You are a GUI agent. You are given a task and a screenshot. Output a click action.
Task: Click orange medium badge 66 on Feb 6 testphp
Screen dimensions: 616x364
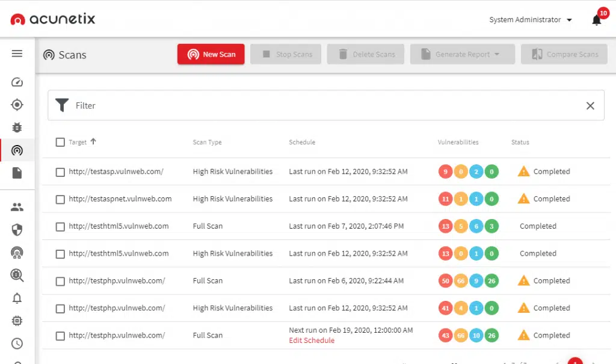pyautogui.click(x=461, y=280)
